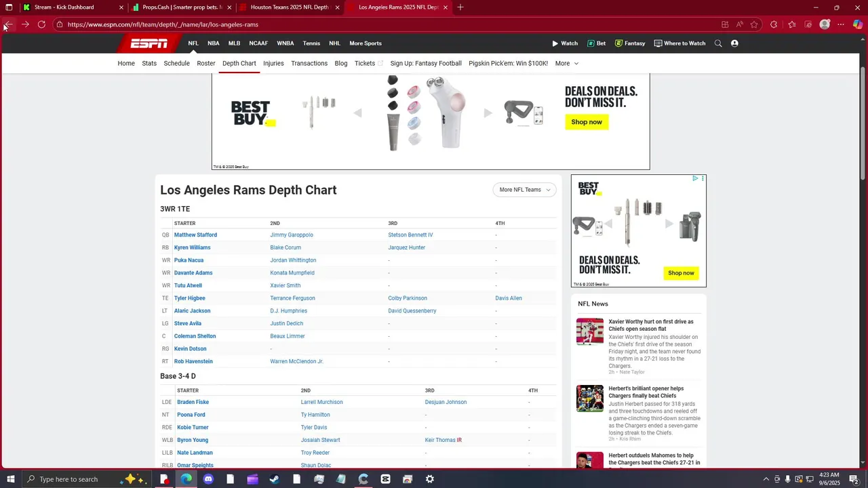
Task: Add this page to favorites star icon
Action: [754, 24]
